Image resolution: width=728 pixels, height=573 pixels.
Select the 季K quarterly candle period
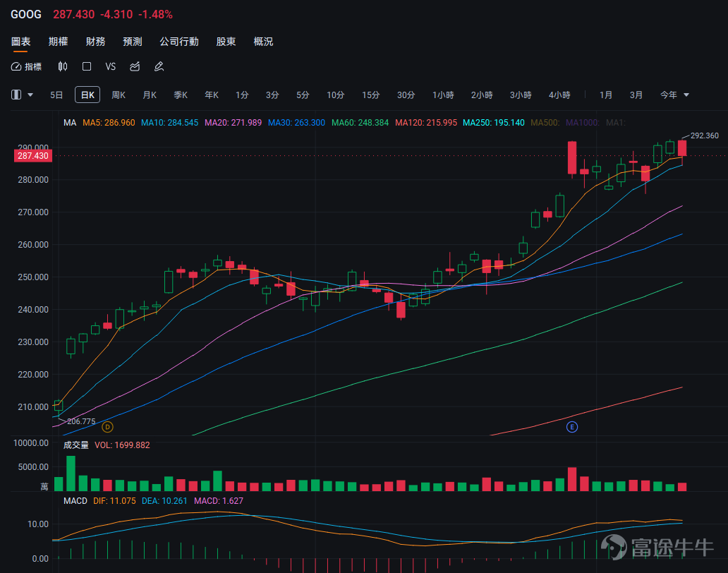click(x=181, y=95)
